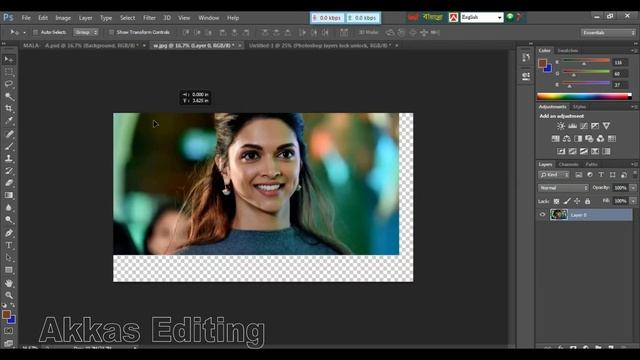
Task: Pick a color from the spectrum ramp
Action: point(584,96)
